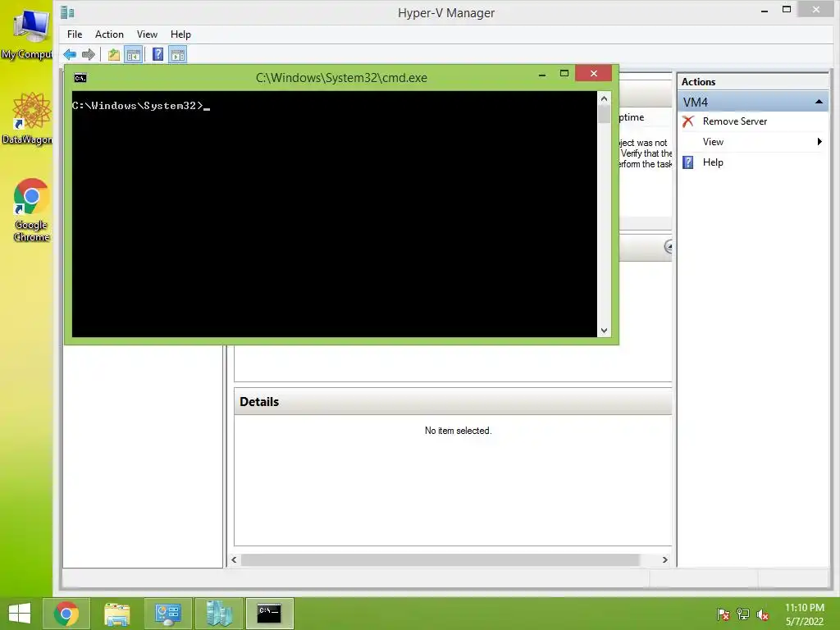Minimize the cmd.exe window
840x630 pixels.
(x=542, y=74)
